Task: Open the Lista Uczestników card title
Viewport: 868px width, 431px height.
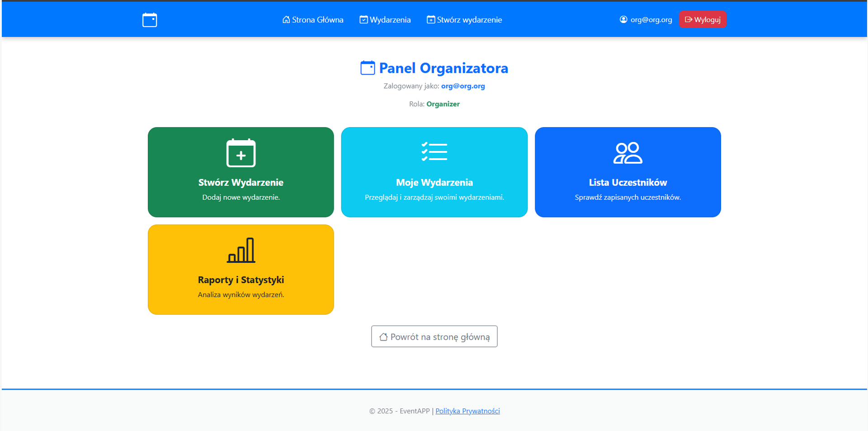Action: pyautogui.click(x=628, y=182)
